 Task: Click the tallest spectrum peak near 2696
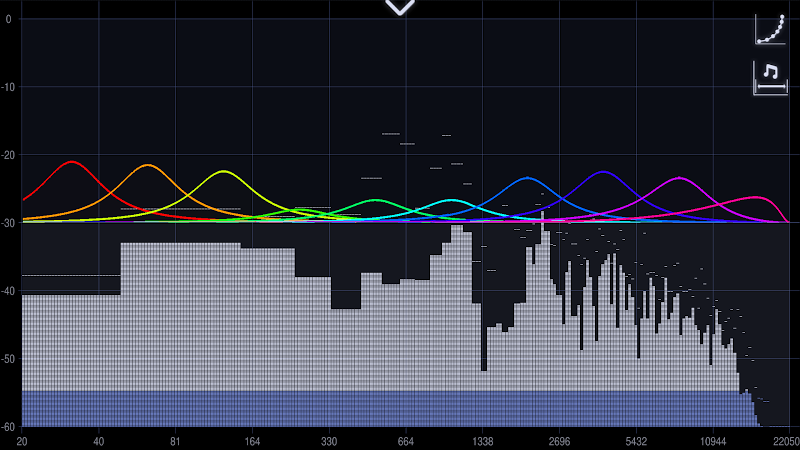coord(542,217)
